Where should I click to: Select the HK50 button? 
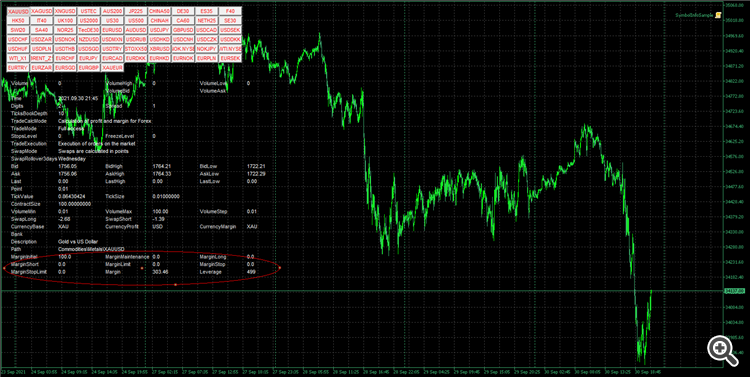click(x=18, y=21)
